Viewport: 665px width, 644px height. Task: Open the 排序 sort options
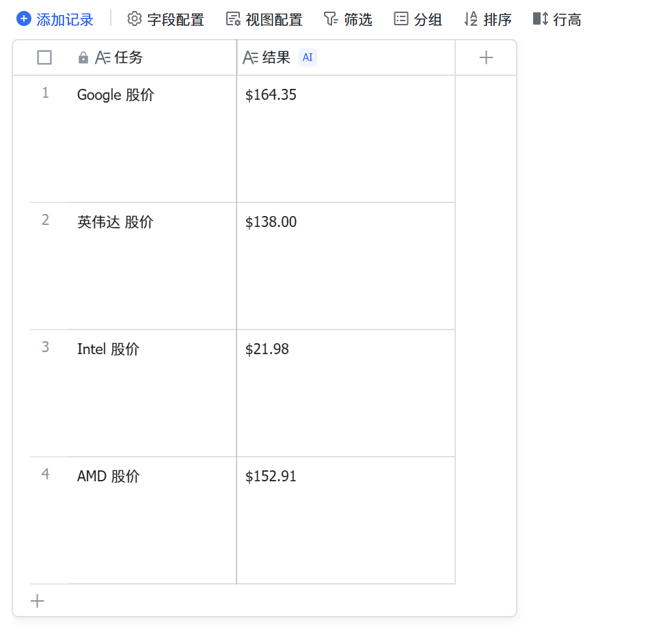tap(488, 20)
